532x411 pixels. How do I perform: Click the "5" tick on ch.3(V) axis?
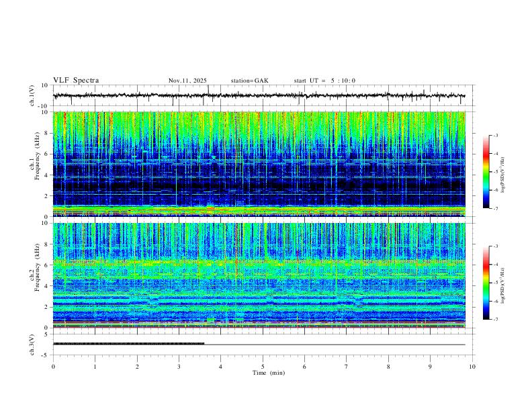(46, 334)
